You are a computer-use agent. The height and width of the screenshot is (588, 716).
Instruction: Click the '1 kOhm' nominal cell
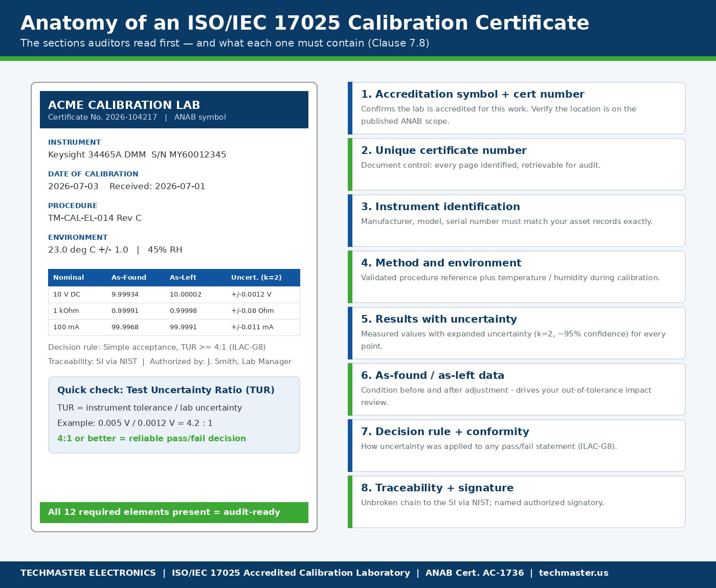pyautogui.click(x=66, y=311)
